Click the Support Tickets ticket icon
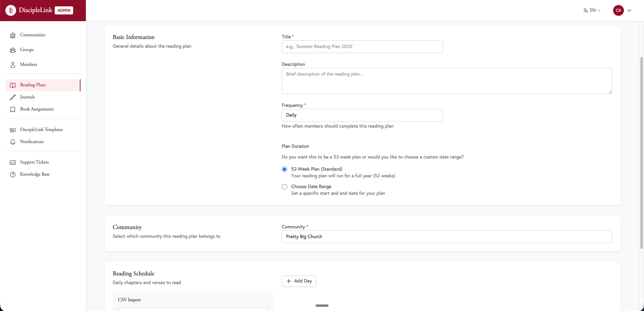 13,163
